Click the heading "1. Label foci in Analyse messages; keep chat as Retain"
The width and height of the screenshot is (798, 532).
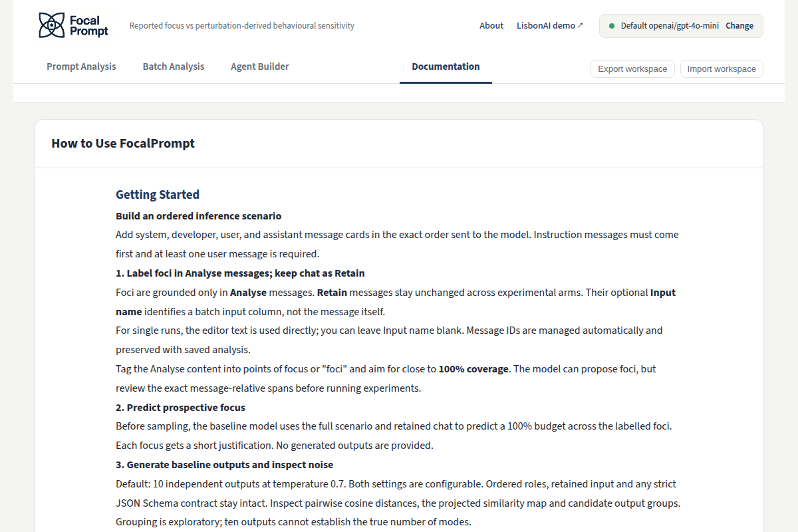[x=240, y=273]
